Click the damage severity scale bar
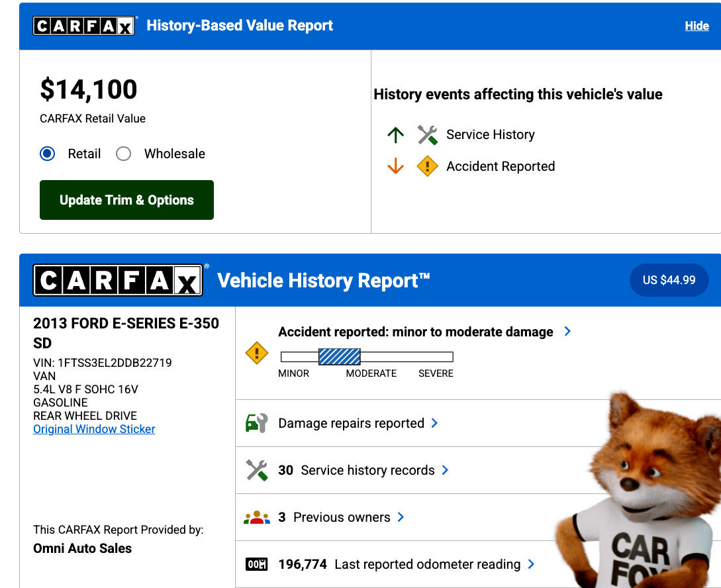 (x=367, y=358)
